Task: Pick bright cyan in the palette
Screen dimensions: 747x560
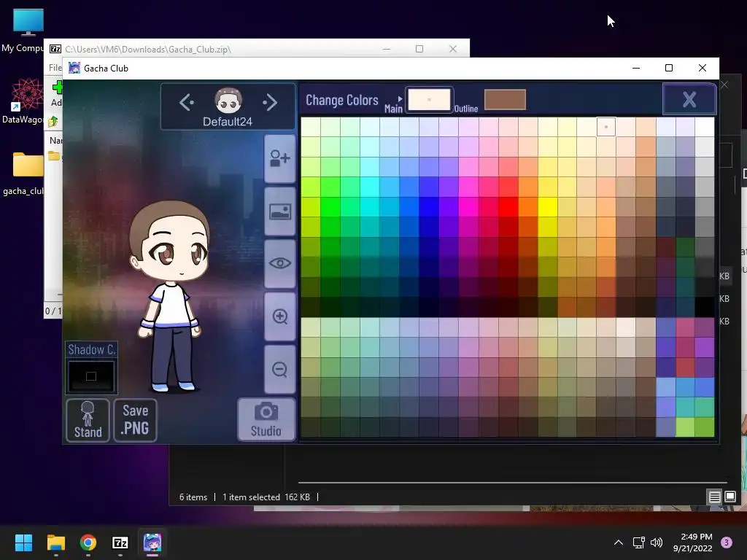Action: [370, 206]
